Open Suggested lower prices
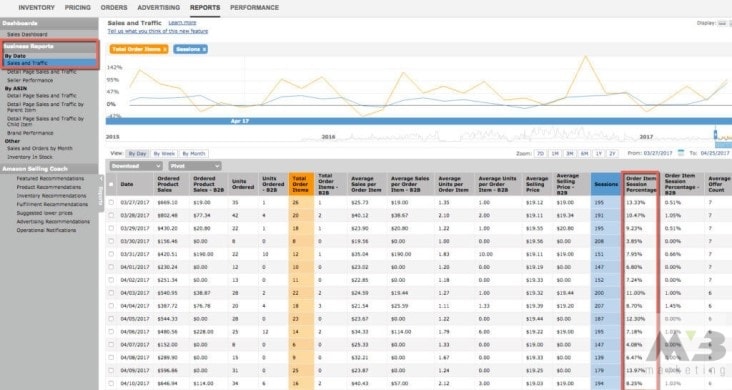The height and width of the screenshot is (390, 732). 44,213
